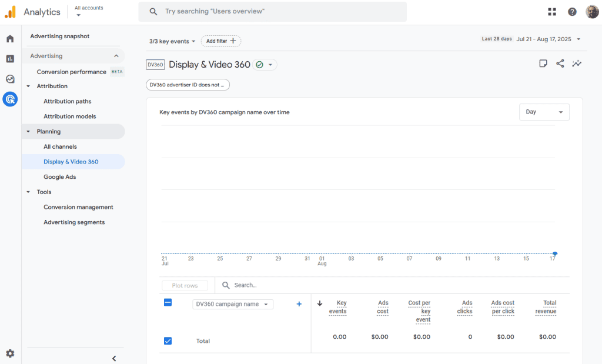Click the Share this report icon
Image resolution: width=602 pixels, height=364 pixels.
(560, 64)
